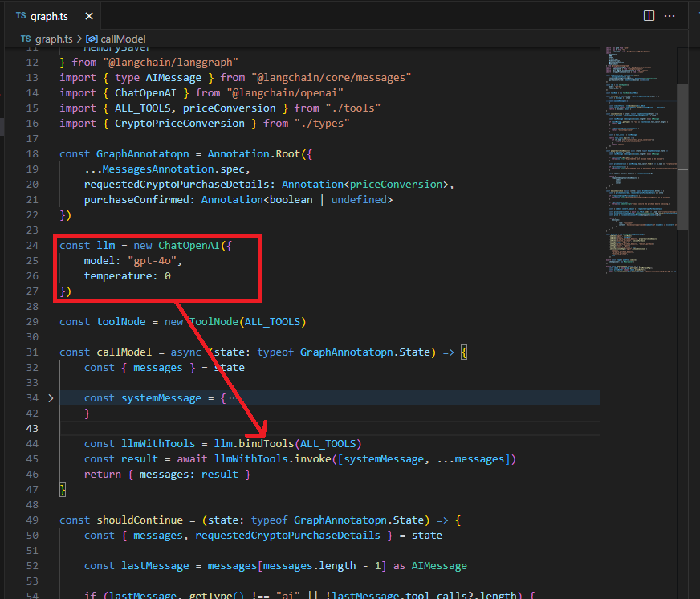This screenshot has height=599, width=700.
Task: Click the temperature property name
Action: (118, 275)
